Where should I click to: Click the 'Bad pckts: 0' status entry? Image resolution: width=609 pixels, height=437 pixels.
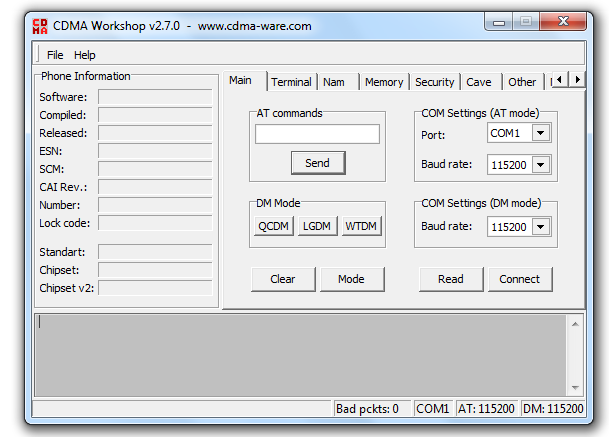click(372, 409)
